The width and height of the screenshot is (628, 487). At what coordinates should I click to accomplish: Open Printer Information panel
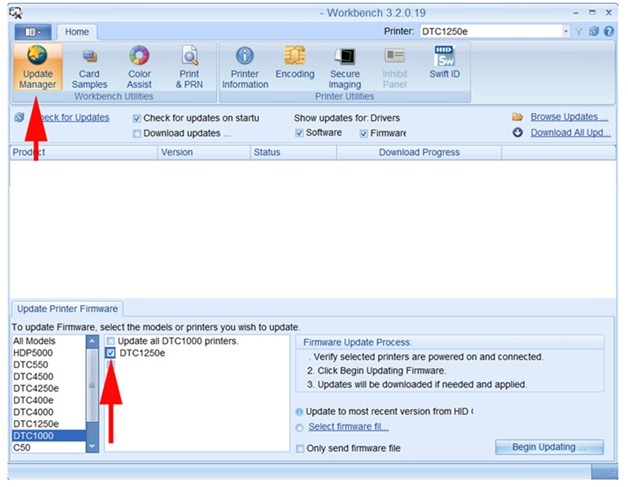pos(245,66)
